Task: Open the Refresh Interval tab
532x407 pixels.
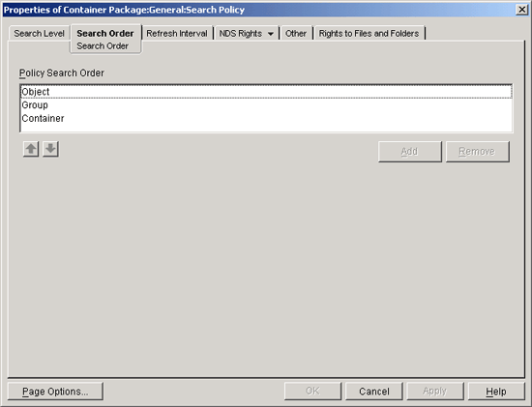Action: pos(177,33)
